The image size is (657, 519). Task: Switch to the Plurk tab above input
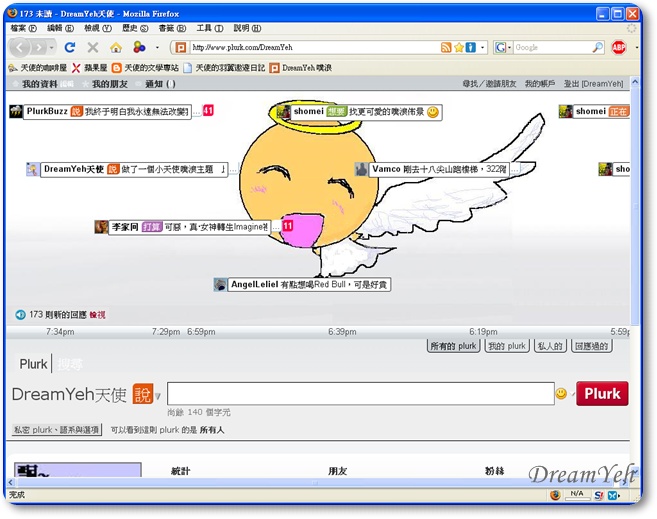pos(33,364)
